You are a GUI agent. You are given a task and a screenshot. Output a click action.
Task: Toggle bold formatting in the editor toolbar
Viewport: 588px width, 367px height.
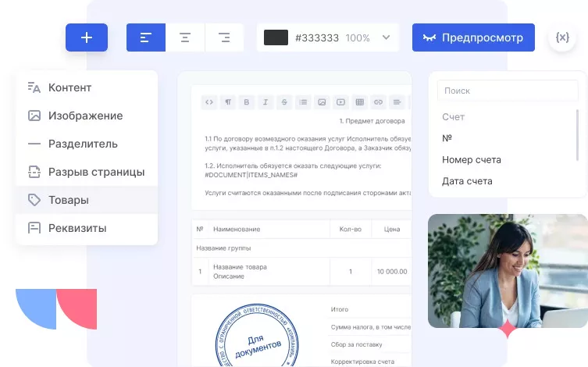click(x=246, y=102)
